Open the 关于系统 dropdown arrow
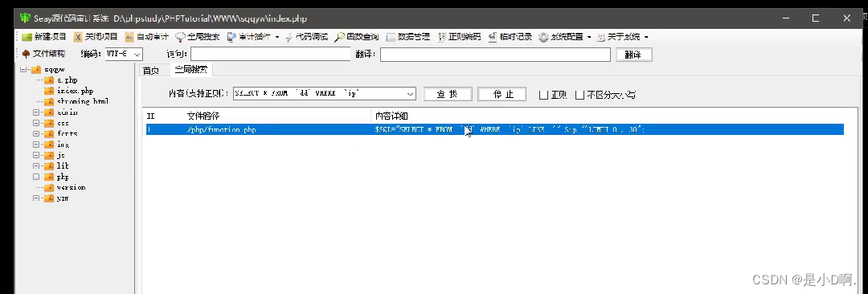868x294 pixels. (x=646, y=37)
